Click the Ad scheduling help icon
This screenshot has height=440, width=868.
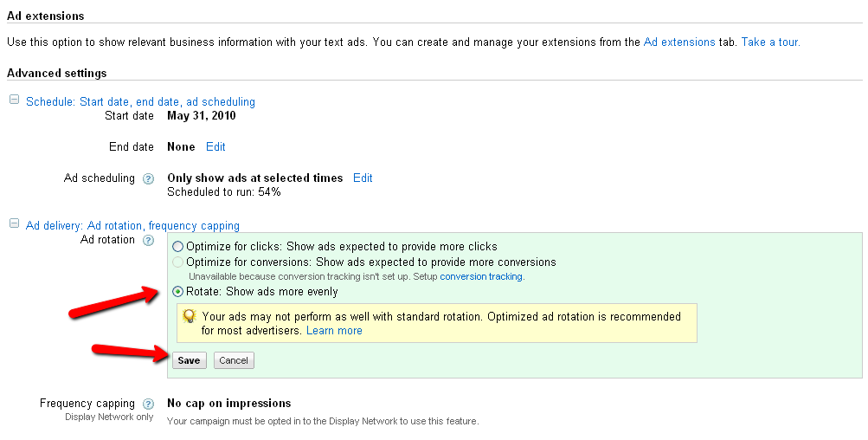click(148, 178)
